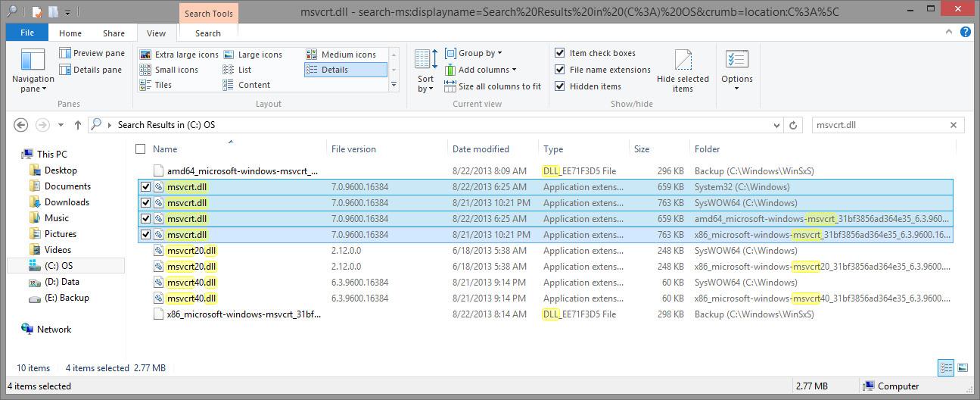Click Size all columns to fit

point(493,86)
